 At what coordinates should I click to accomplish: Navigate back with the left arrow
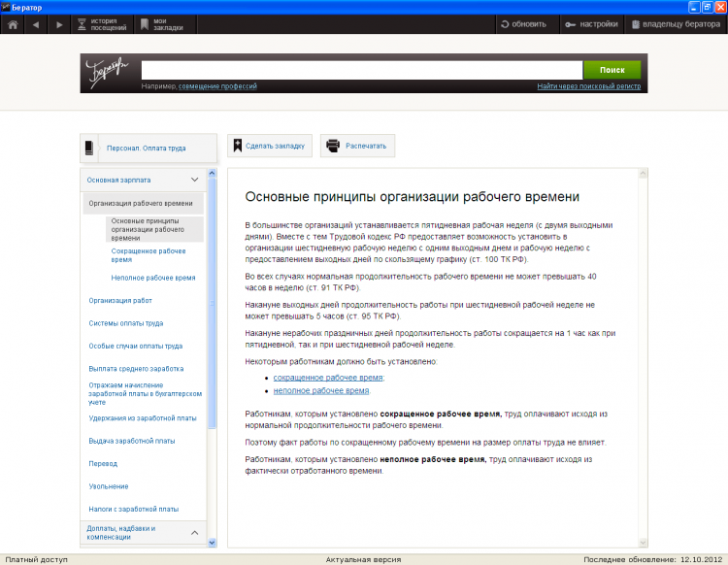coord(36,24)
